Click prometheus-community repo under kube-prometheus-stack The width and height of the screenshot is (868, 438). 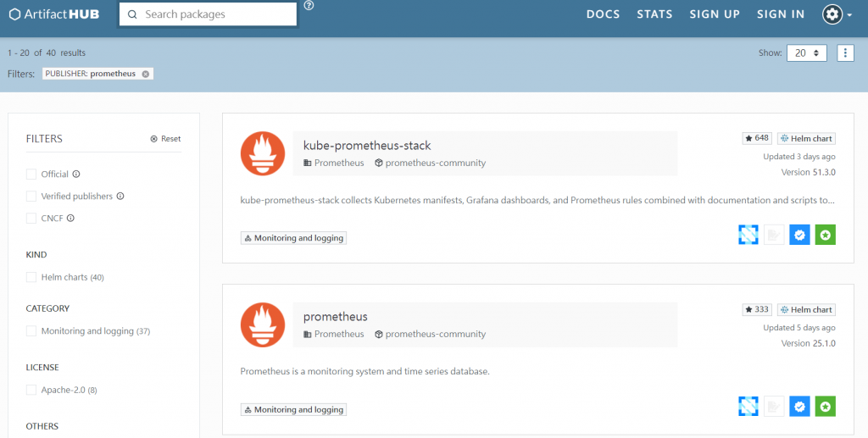pos(430,164)
